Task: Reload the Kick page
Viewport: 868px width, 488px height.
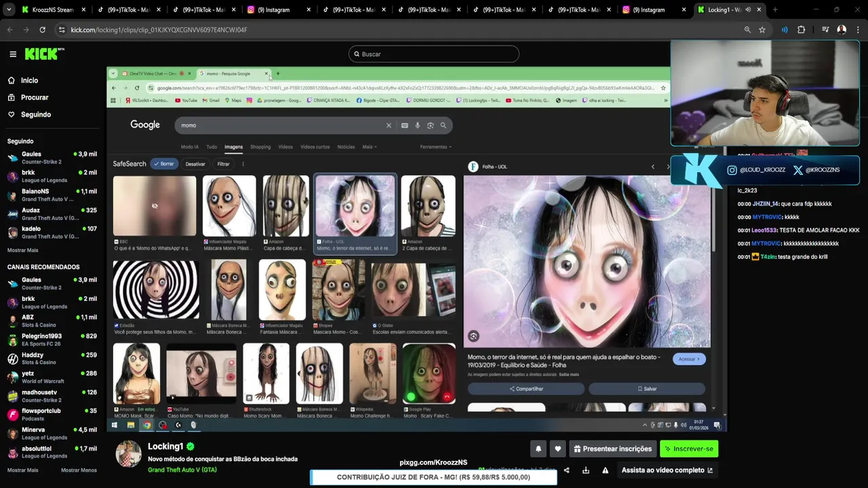Action: tap(43, 30)
